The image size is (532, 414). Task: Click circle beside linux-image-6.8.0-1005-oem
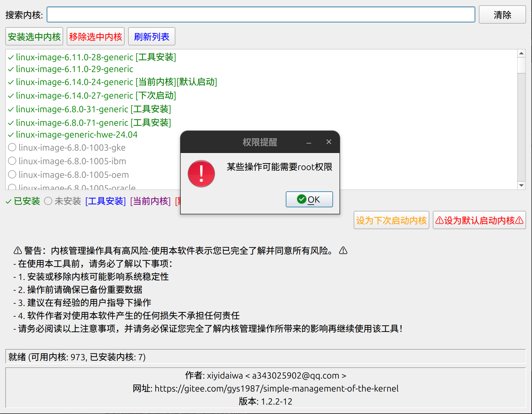(x=12, y=174)
